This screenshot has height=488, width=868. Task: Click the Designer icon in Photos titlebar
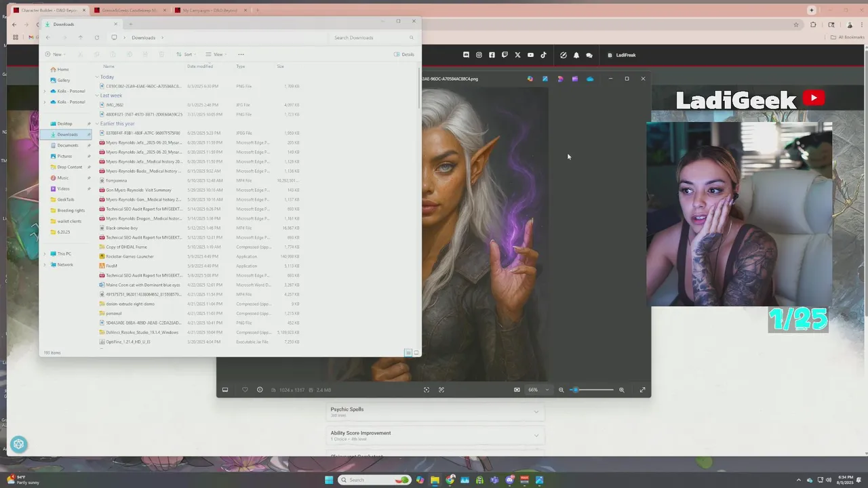(560, 79)
